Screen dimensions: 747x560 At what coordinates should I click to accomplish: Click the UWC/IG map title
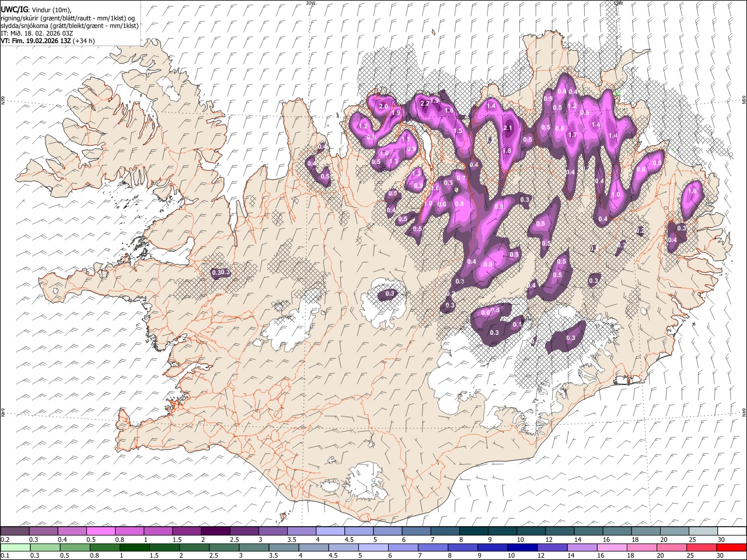[14, 9]
